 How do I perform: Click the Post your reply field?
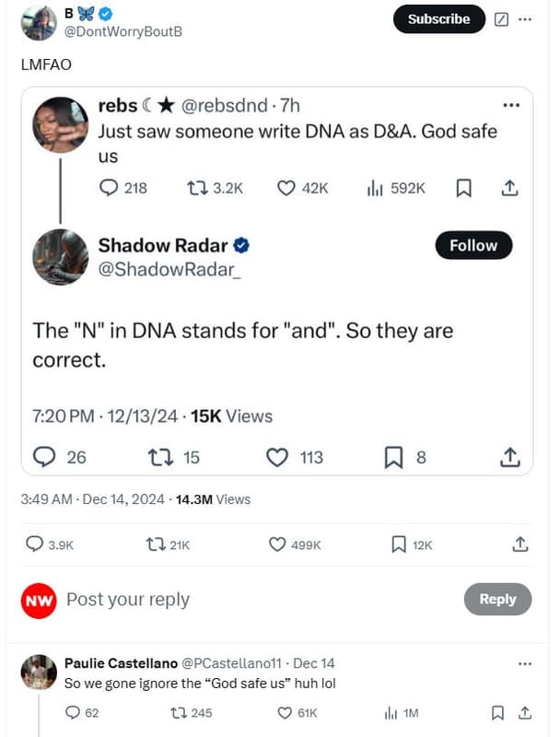coord(127,599)
